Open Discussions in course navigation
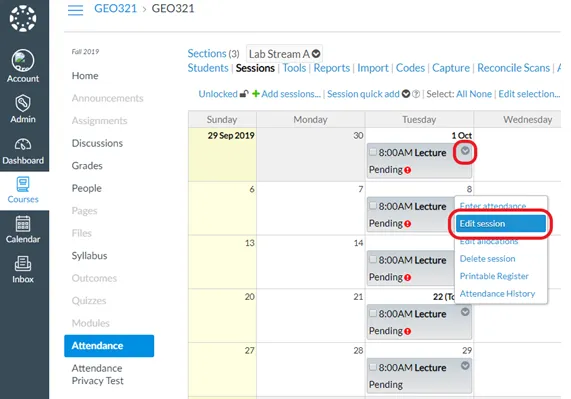The width and height of the screenshot is (571, 399). pyautogui.click(x=97, y=143)
